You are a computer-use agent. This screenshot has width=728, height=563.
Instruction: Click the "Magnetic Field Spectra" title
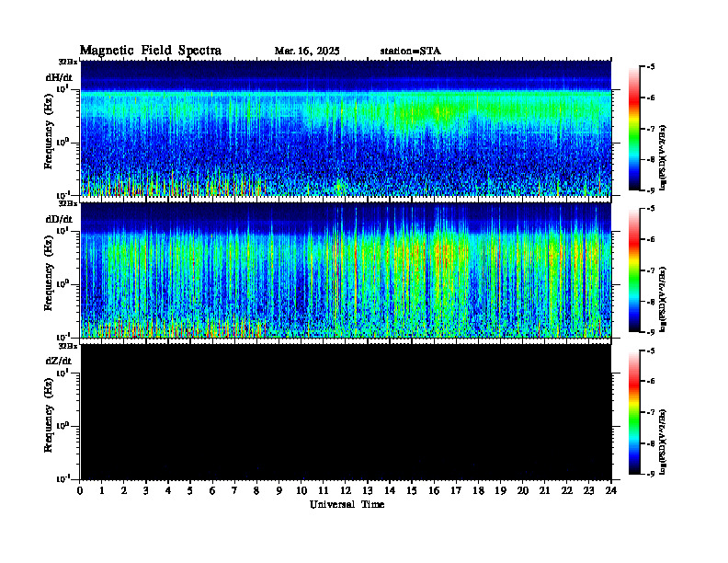click(x=151, y=51)
